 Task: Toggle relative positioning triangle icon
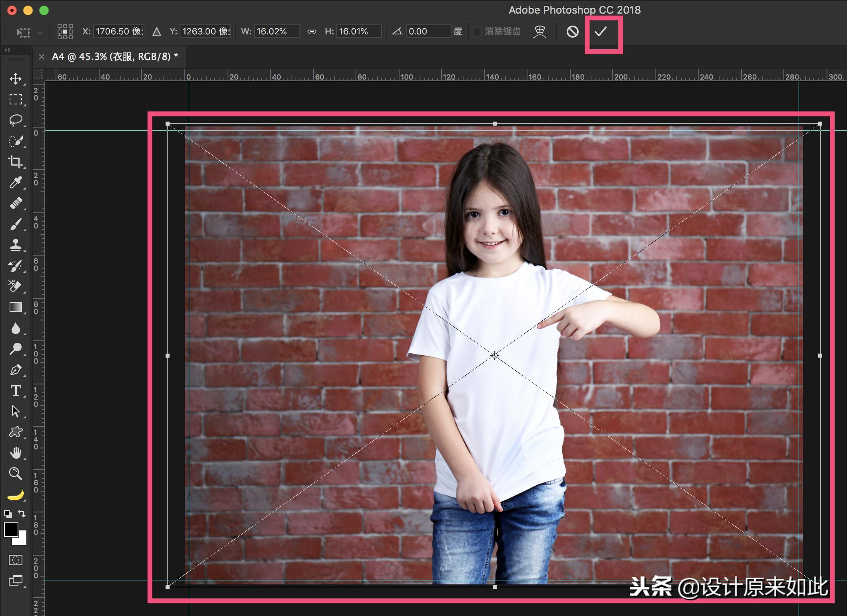(156, 32)
